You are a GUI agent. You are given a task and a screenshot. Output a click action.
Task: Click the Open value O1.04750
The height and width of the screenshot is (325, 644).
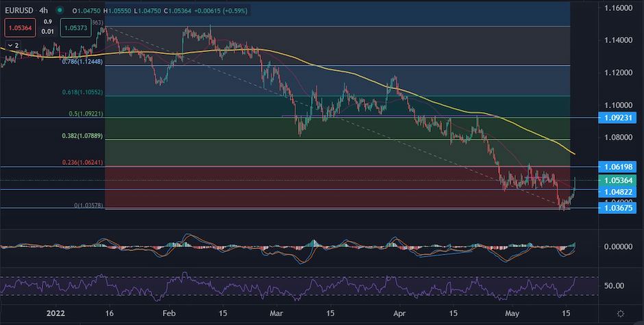(86, 11)
